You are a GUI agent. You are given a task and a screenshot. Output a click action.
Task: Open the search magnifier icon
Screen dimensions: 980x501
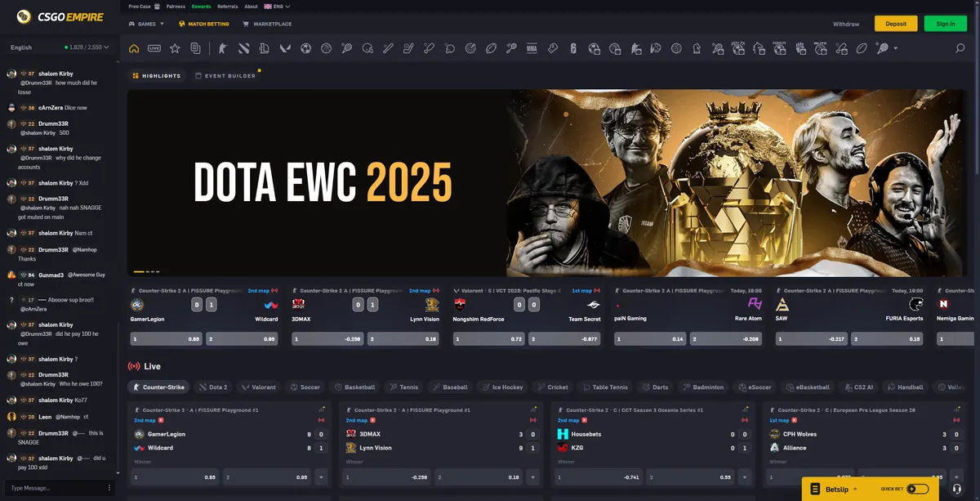pos(960,48)
